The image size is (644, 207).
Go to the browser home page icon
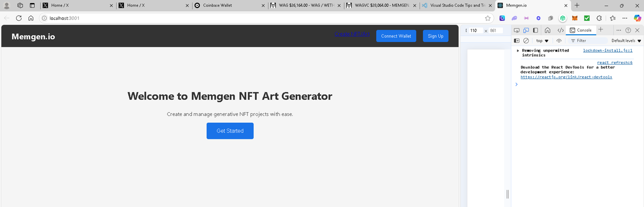(31, 18)
